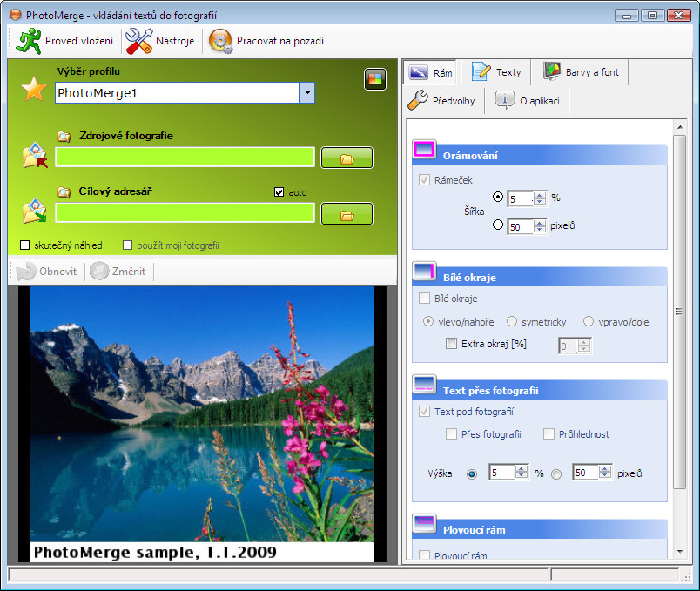Click the running man Proveď vložení icon
Screen dimensions: 700x591
(28, 41)
